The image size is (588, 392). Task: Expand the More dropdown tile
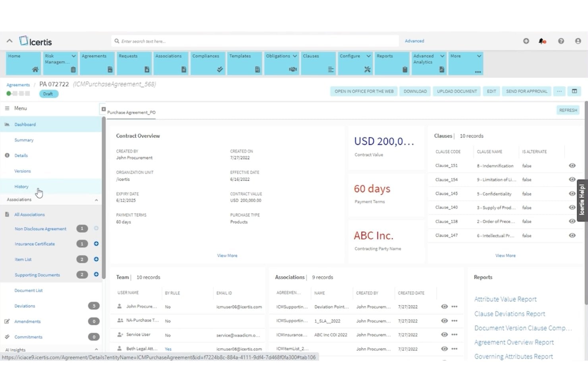pos(479,56)
